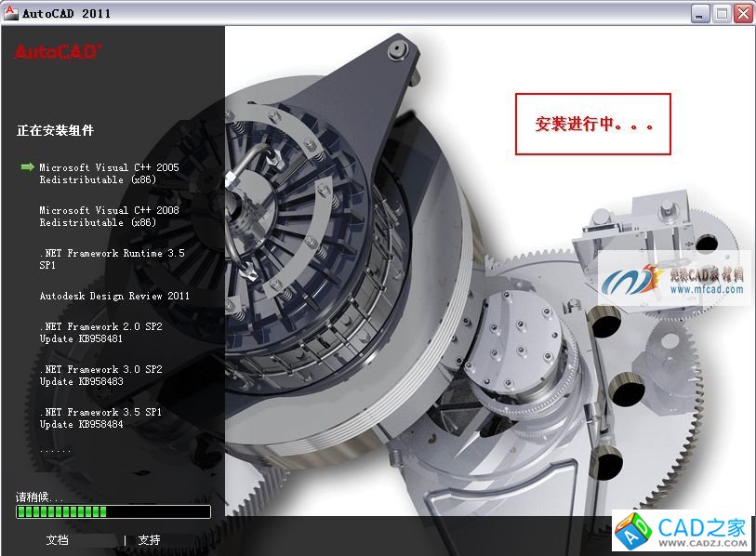Image resolution: width=756 pixels, height=556 pixels.
Task: Select Autodesk Design Review 2011 component
Action: pos(114,297)
